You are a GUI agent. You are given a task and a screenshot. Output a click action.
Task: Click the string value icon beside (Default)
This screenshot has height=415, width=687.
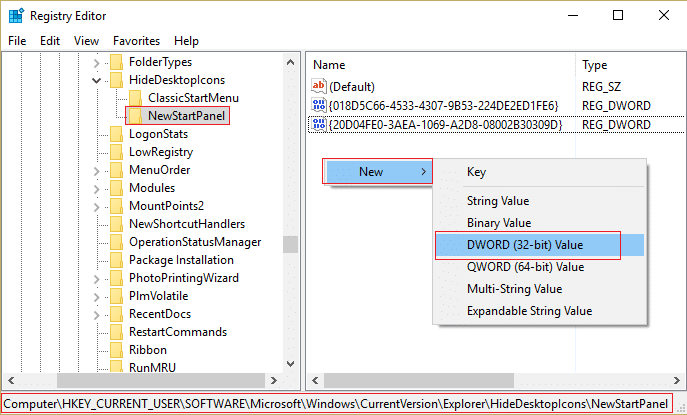(x=319, y=86)
